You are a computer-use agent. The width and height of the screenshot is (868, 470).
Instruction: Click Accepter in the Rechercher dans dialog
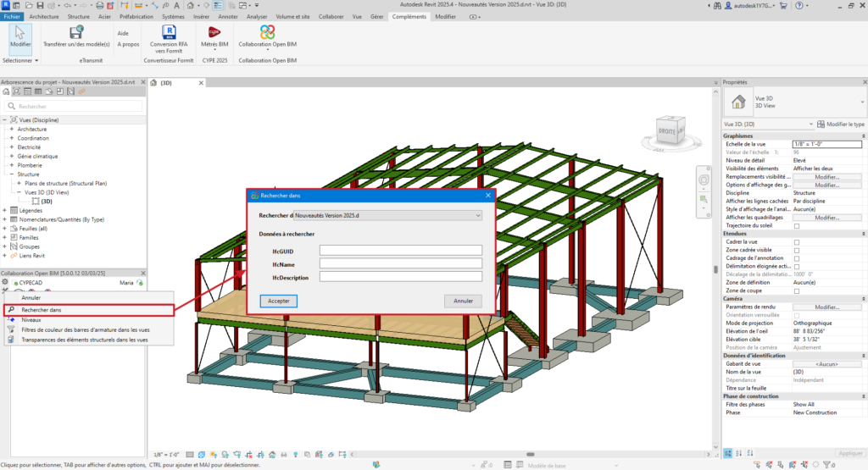[x=278, y=301]
